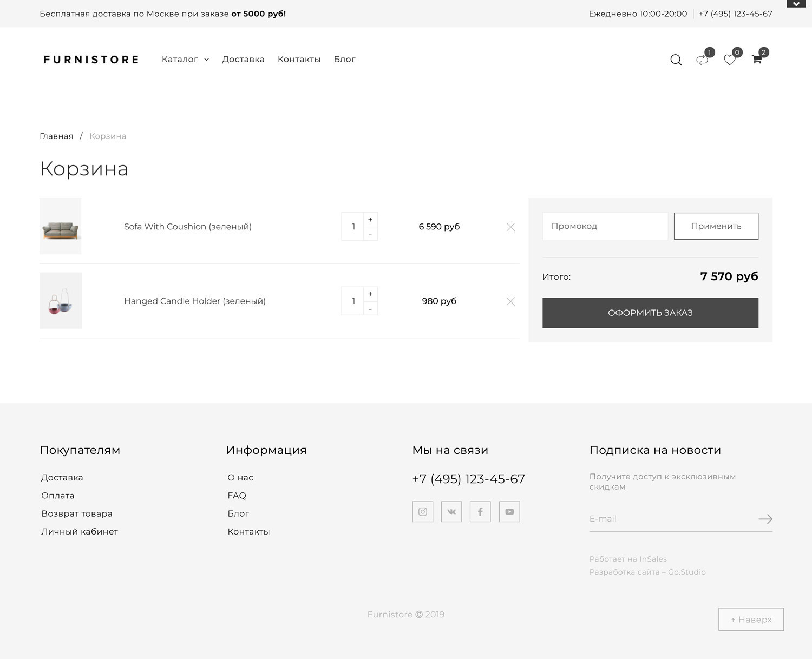The height and width of the screenshot is (659, 812).
Task: Open Блог in the header navigation
Action: click(x=344, y=59)
